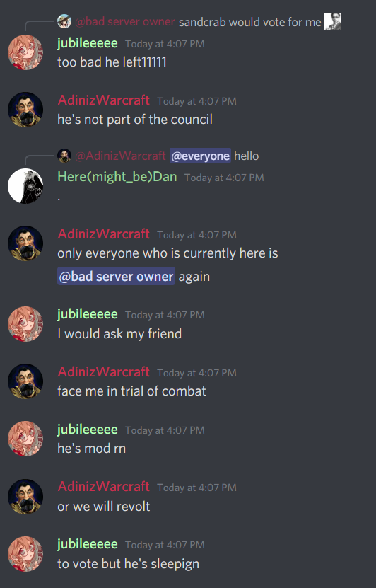The image size is (376, 588).
Task: Click red '@bad server owner' name in reply preview
Action: point(125,22)
